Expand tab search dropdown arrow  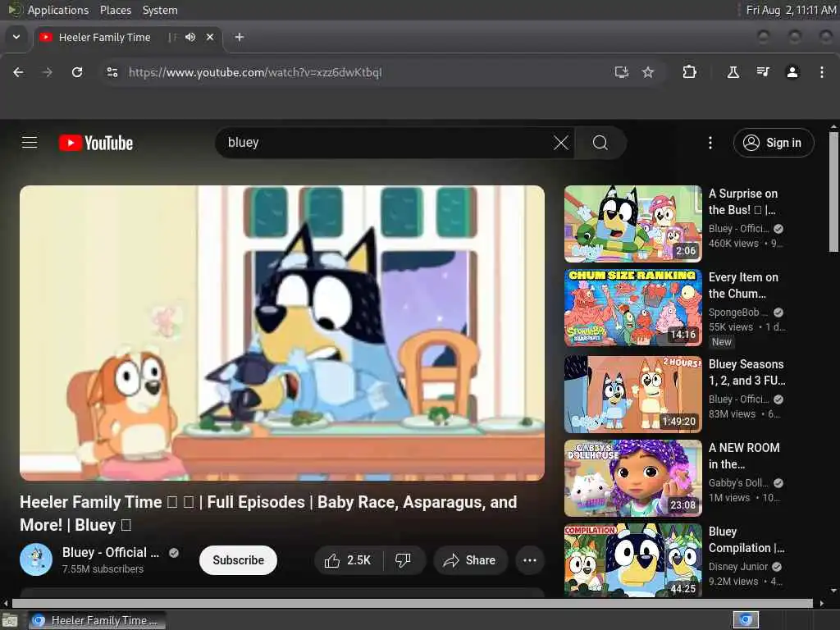coord(16,37)
